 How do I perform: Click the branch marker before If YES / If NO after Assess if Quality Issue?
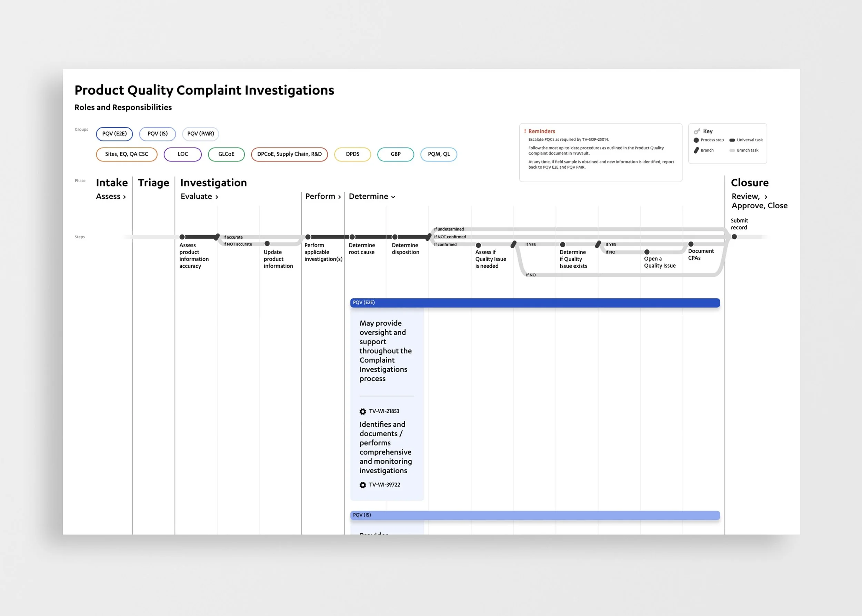tap(513, 245)
